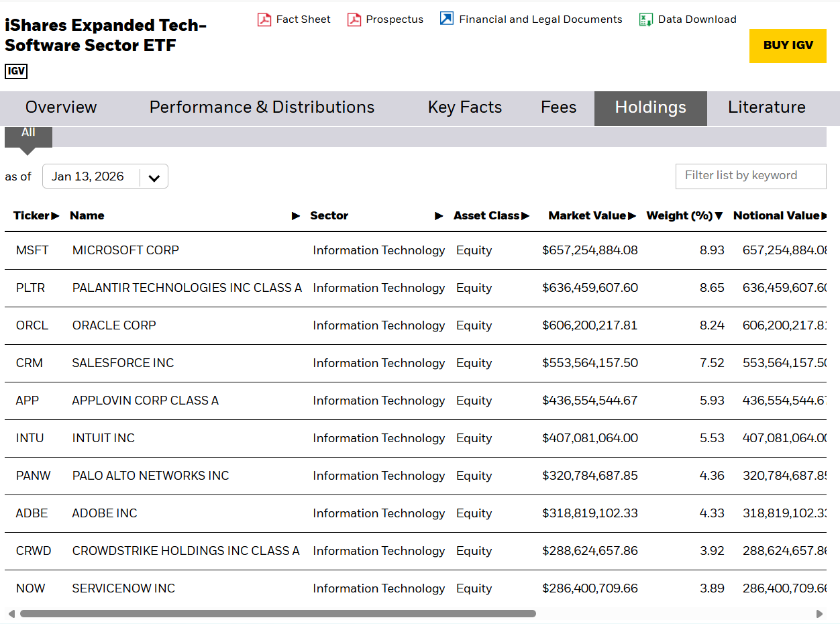Sort by the Weight (%) column header

pos(684,215)
